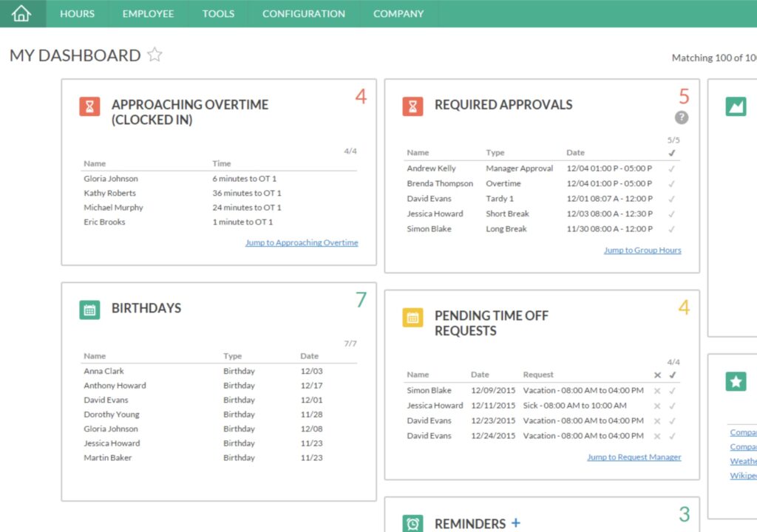
Task: Select Anna Clark birthday row
Action: [x=219, y=371]
